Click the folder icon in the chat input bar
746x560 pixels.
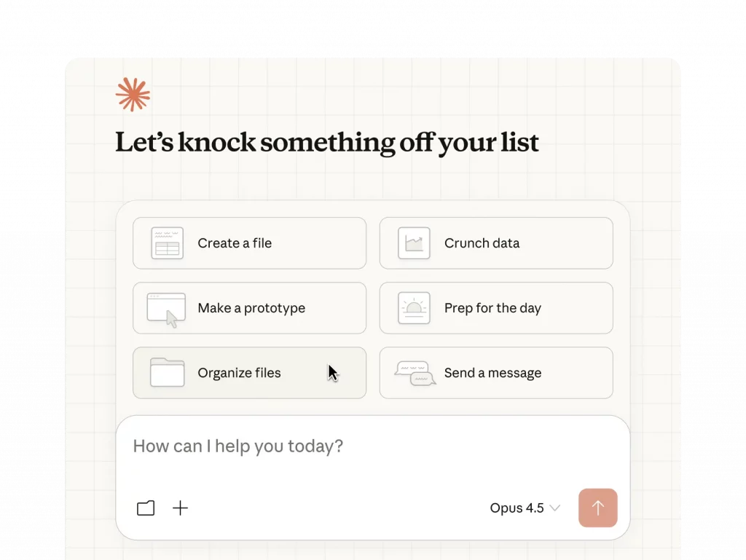tap(145, 508)
